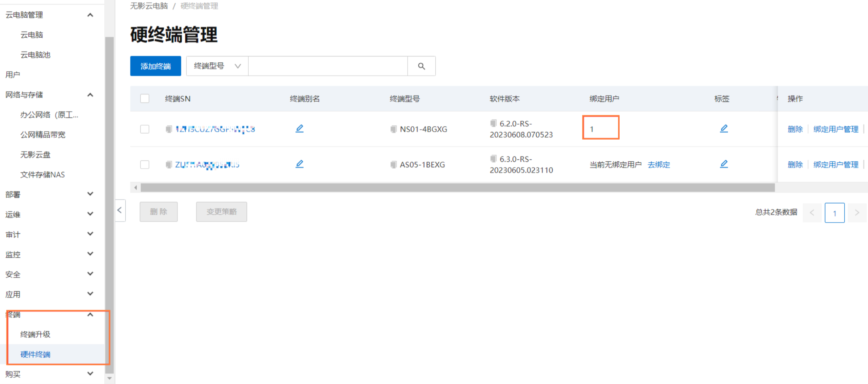Click the search magnifier icon

(421, 66)
